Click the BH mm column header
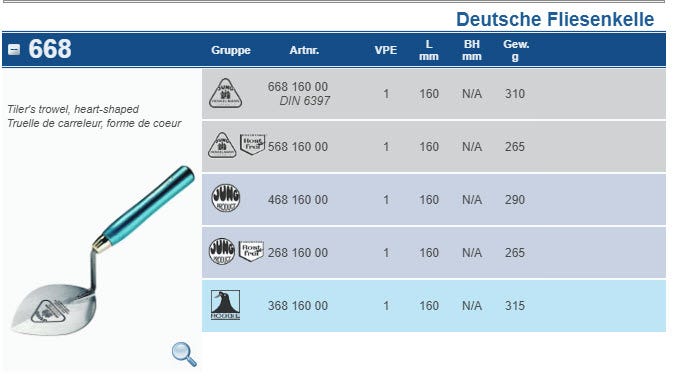The height and width of the screenshot is (376, 673). click(472, 50)
